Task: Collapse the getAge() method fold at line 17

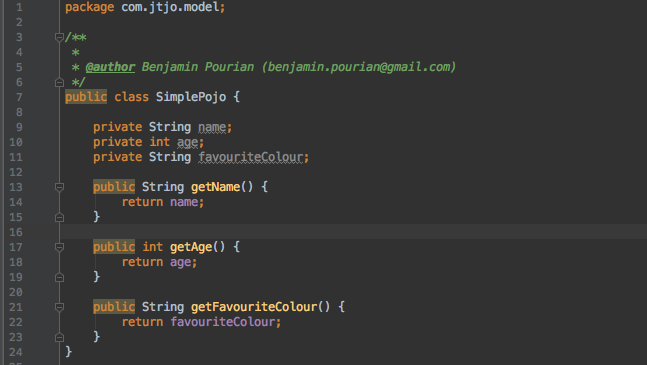Action: coord(59,247)
